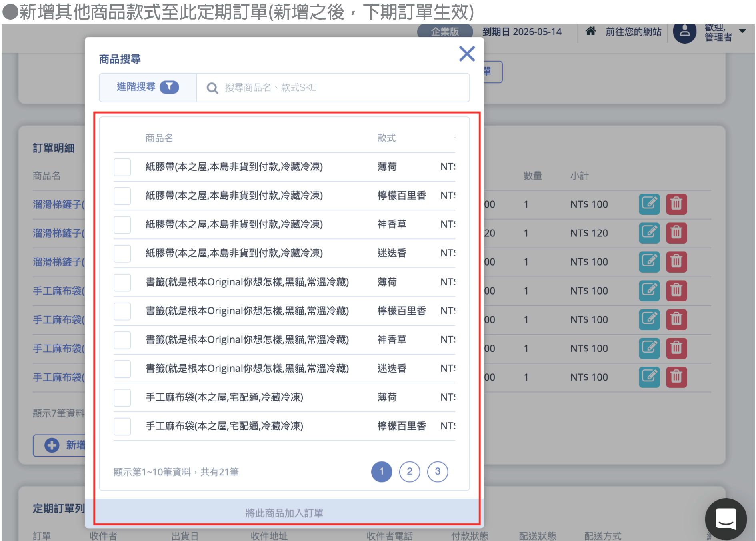This screenshot has width=756, height=541.
Task: Open last 手工麻布袋 link in order details
Action: click(59, 377)
